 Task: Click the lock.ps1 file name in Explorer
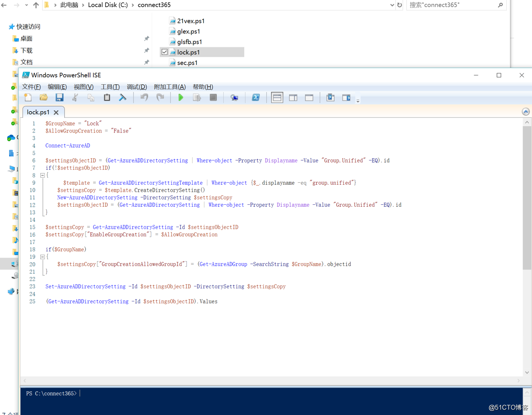(189, 52)
